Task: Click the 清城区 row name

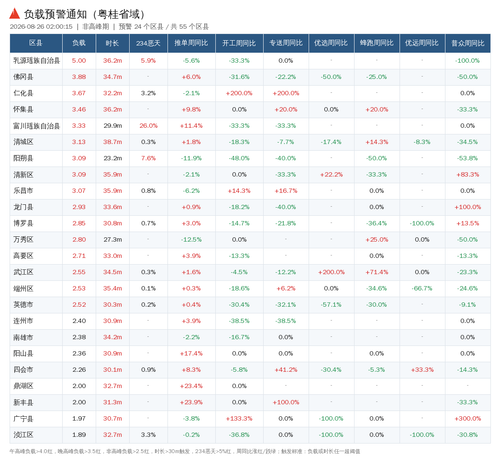Action: [x=23, y=142]
